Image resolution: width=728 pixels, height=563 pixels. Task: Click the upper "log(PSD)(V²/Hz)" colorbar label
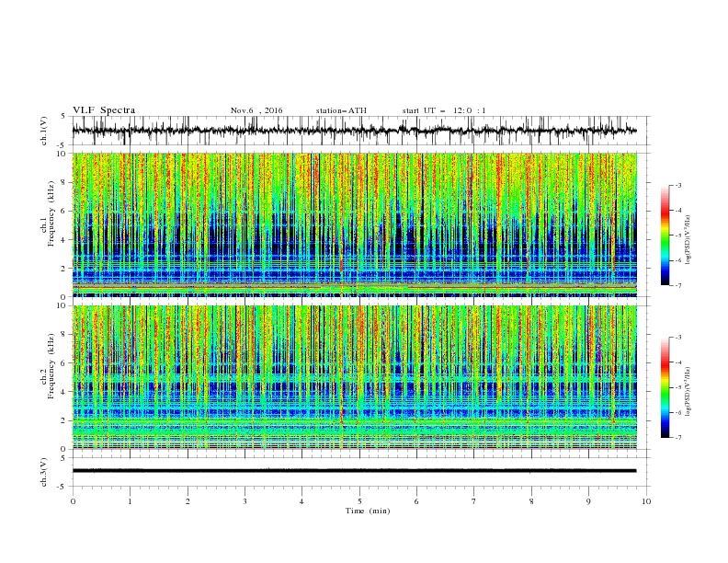688,240
